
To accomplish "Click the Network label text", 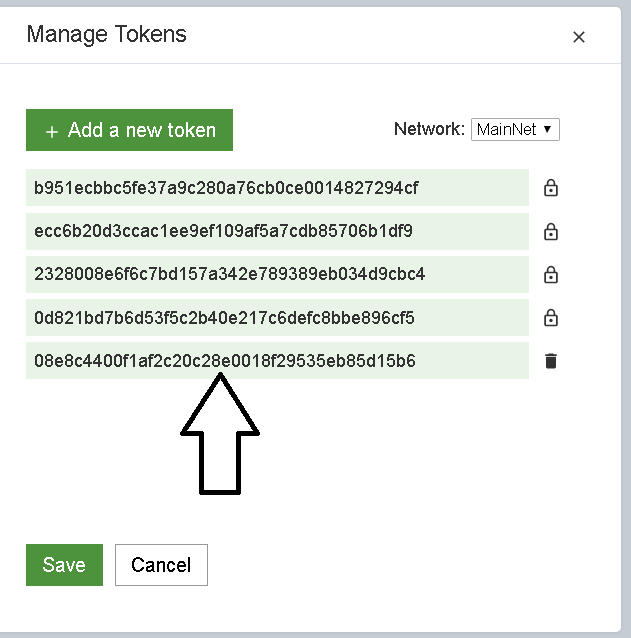I will (429, 129).
